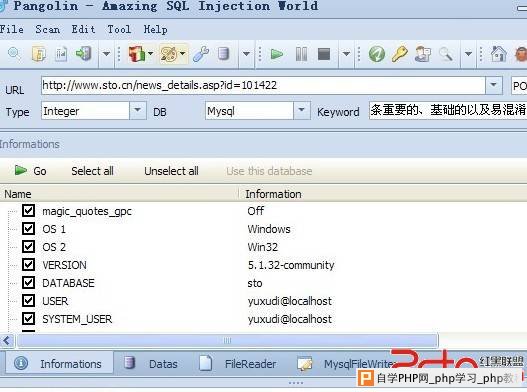Click the documents copy toolbar icon
The image size is (527, 392).
[39, 54]
